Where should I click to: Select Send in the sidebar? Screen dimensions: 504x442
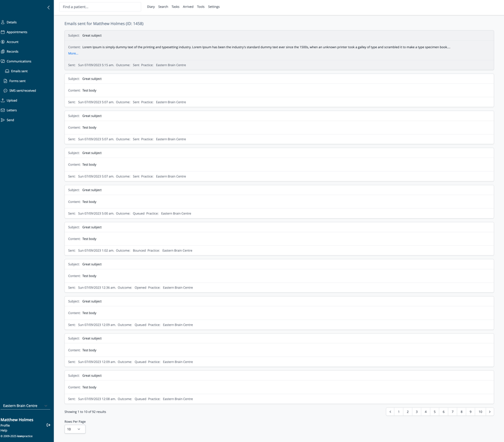tap(10, 120)
